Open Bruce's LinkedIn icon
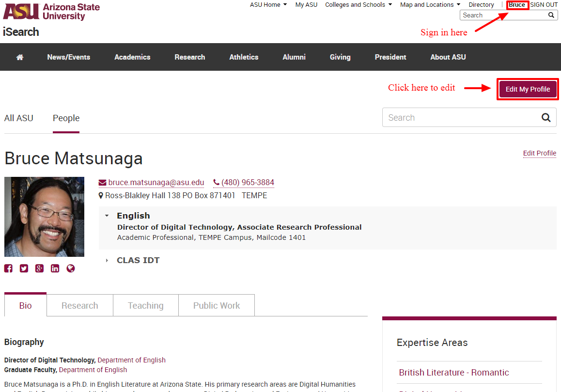The image size is (561, 392). tap(55, 268)
